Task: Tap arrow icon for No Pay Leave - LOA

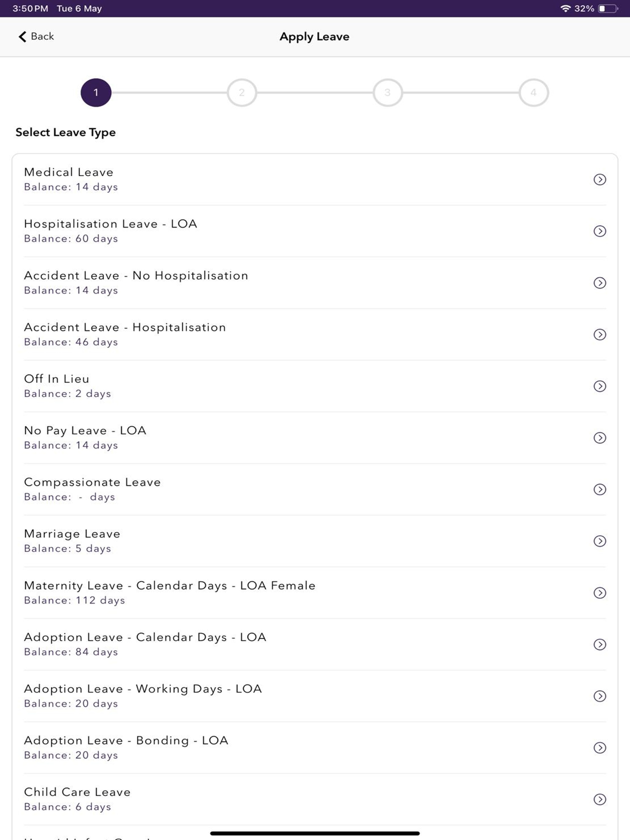Action: pyautogui.click(x=599, y=438)
